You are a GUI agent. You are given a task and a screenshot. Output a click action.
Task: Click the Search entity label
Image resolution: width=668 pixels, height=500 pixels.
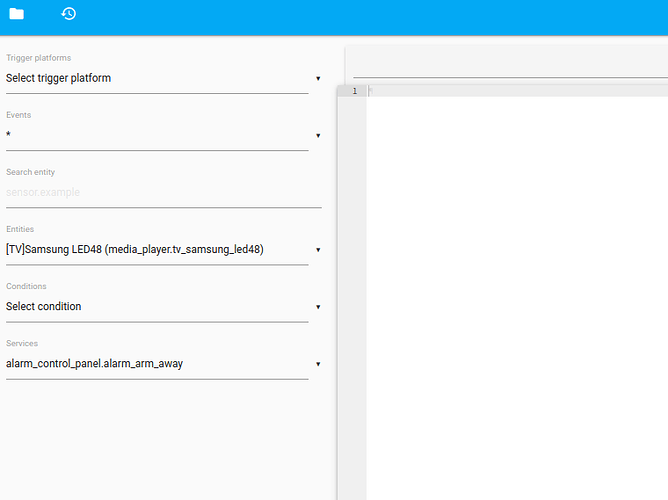[31, 172]
